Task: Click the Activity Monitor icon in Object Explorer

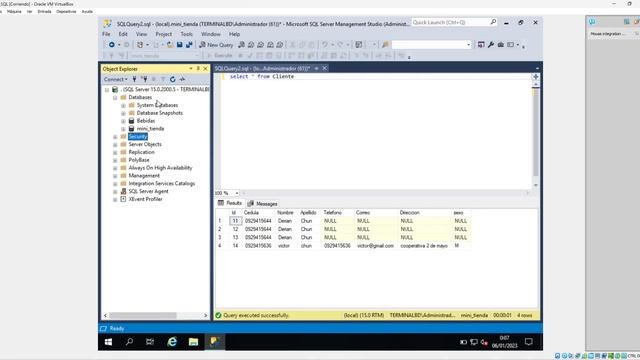Action: coord(182,79)
